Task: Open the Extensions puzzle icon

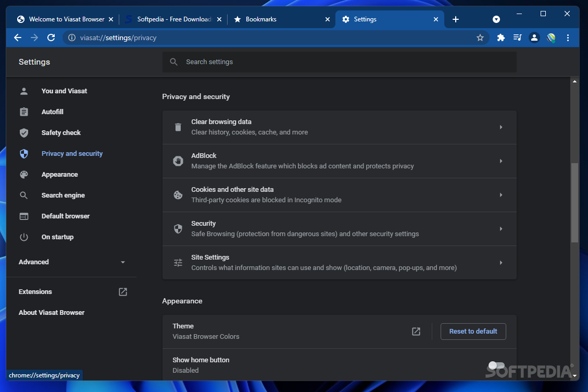Action: [501, 38]
